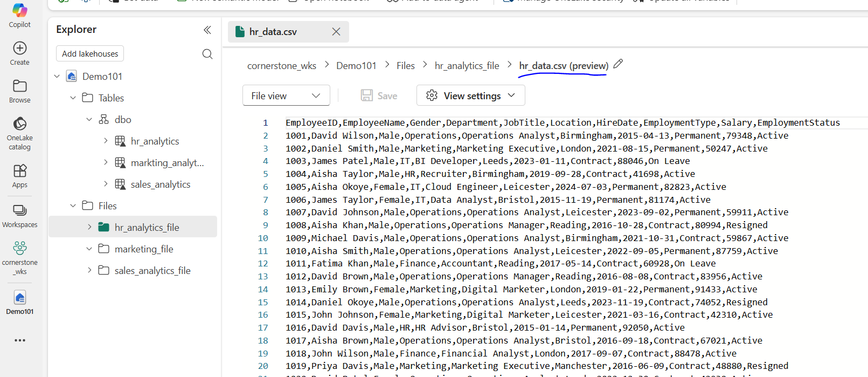Select the Demo101 lakehouse sidebar icon
Screen dimensions: 868x377
tap(20, 297)
